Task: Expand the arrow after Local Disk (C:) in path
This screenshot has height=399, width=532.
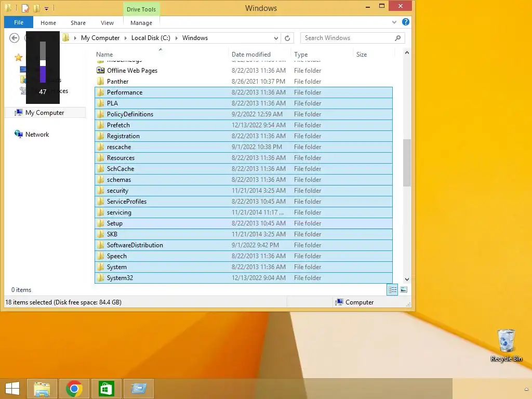Action: tap(177, 38)
